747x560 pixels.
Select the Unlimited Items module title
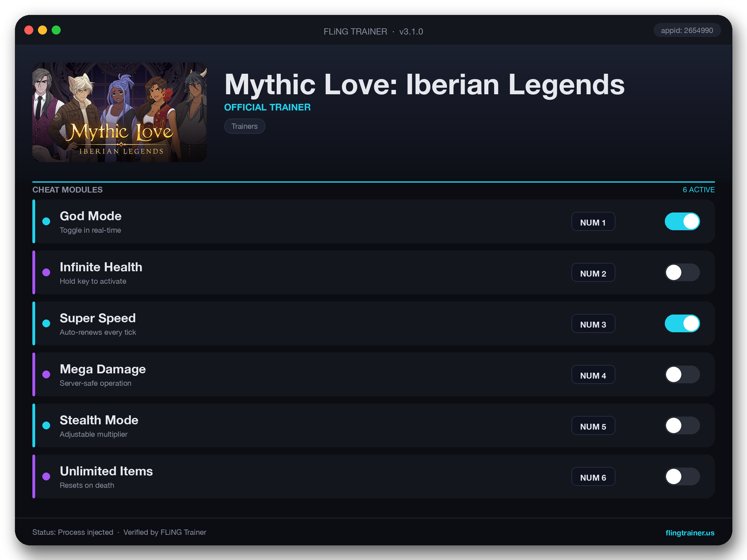106,471
